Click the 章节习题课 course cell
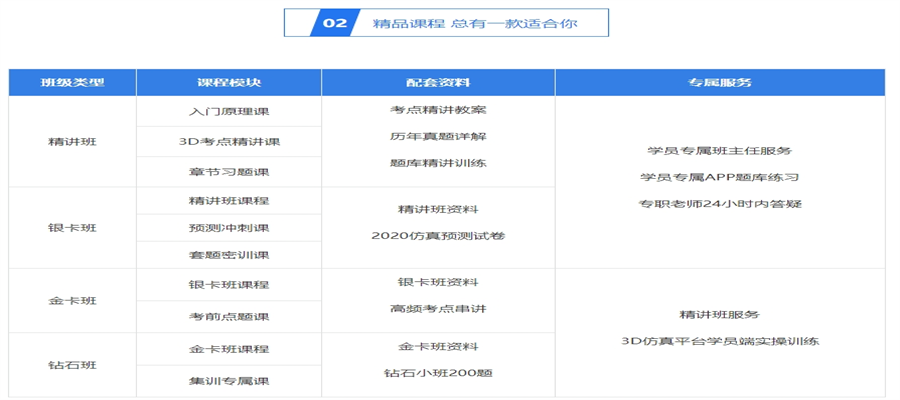 (229, 170)
